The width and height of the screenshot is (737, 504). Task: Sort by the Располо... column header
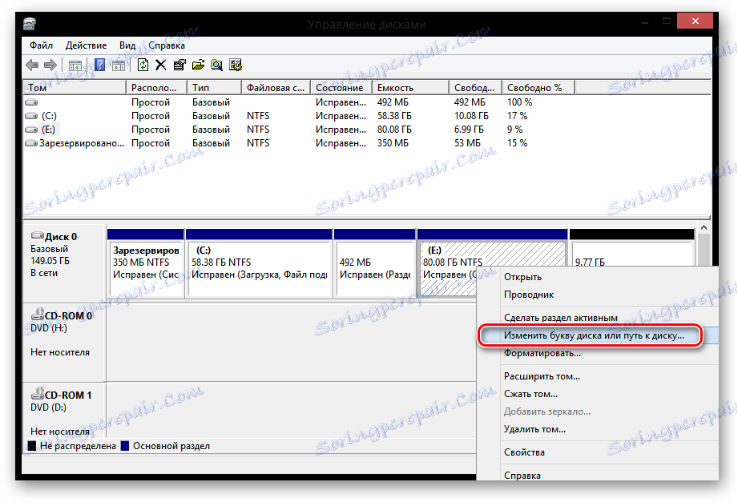click(157, 87)
